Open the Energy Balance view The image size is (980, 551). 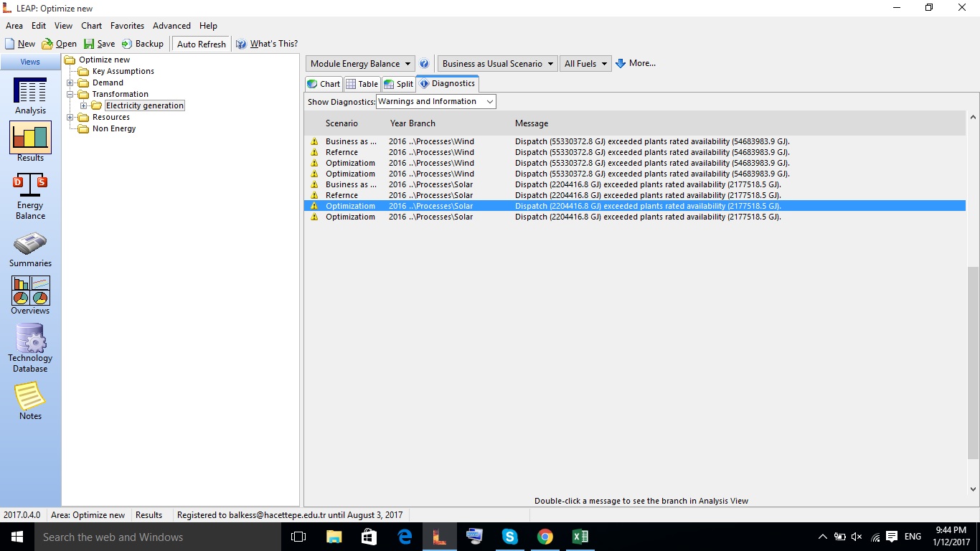tap(30, 196)
